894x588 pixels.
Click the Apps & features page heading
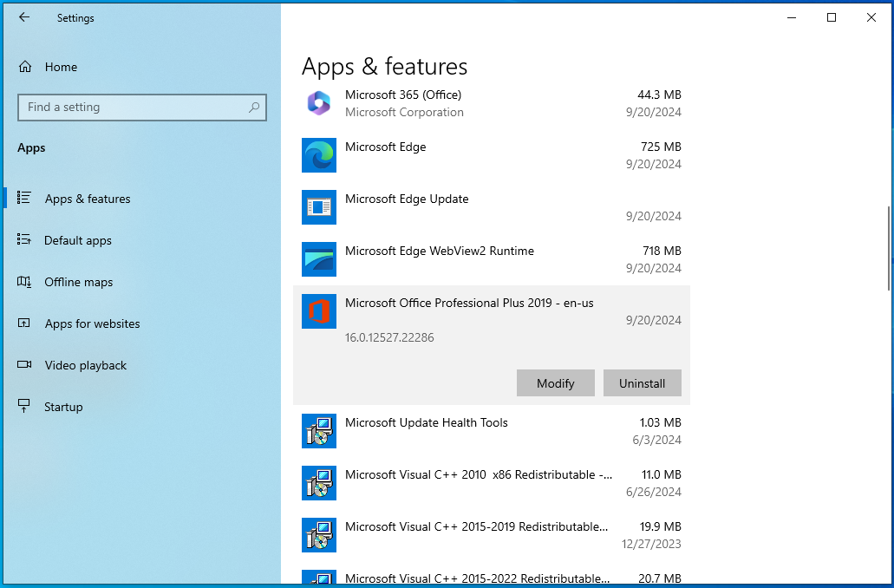[384, 67]
